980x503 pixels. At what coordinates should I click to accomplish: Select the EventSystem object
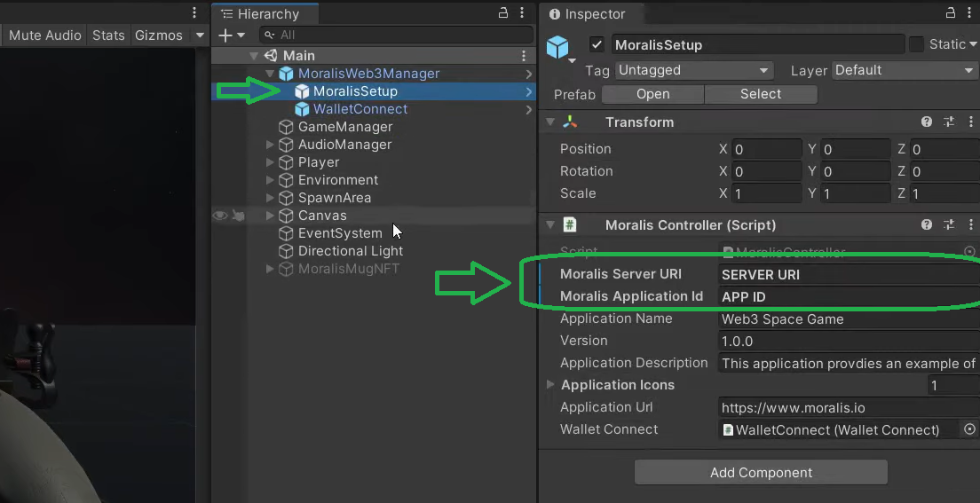(340, 233)
